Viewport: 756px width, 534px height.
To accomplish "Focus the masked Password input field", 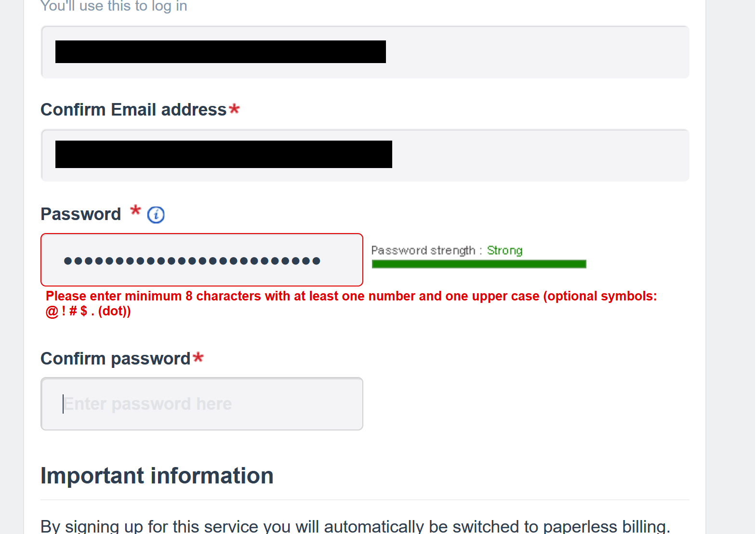I will pyautogui.click(x=201, y=260).
